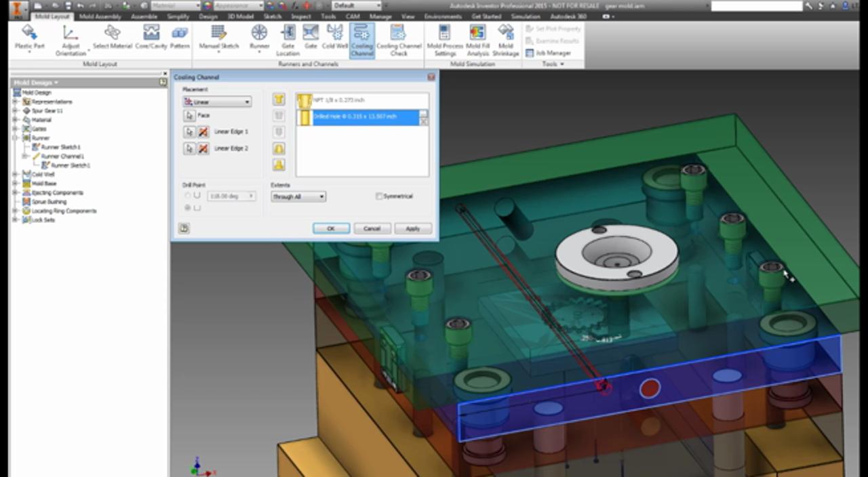Click the Mold Shrinkage tool
This screenshot has height=477, width=868.
pyautogui.click(x=505, y=41)
